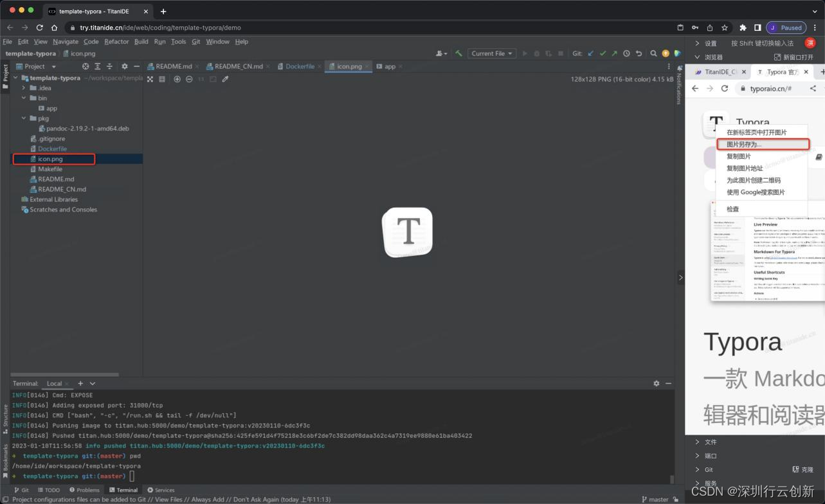Image resolution: width=825 pixels, height=504 pixels.
Task: Click Git push arrow
Action: tap(614, 53)
